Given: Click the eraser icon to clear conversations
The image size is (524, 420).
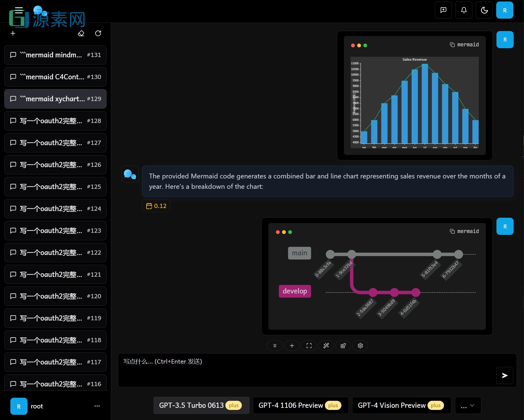Looking at the screenshot, I should [81, 33].
